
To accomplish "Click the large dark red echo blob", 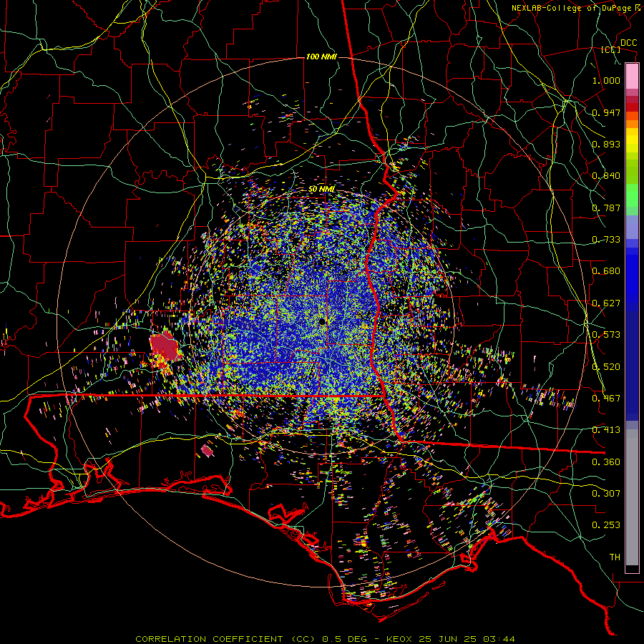I will coord(165,347).
